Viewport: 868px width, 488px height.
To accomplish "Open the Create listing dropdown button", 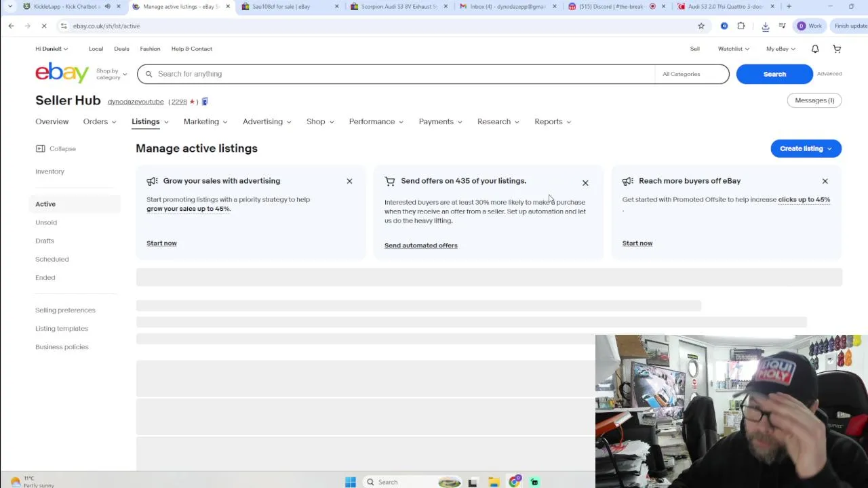I will [x=806, y=148].
